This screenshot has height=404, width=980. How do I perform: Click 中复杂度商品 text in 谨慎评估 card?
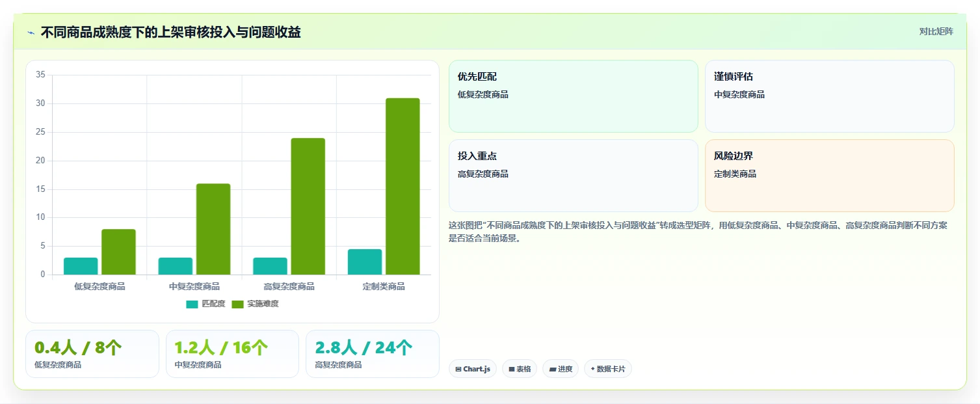click(x=739, y=94)
